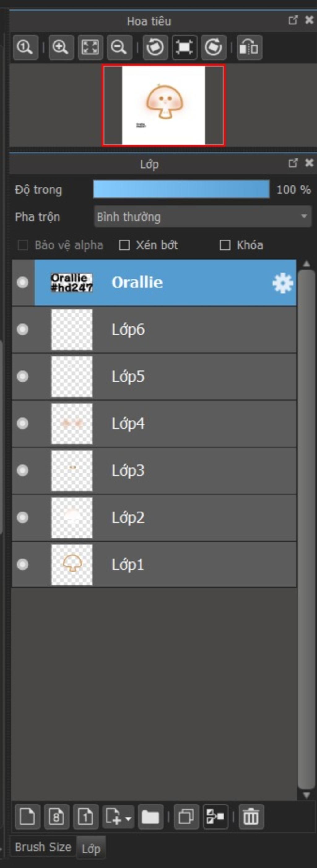
Task: Open Orallie layer settings gear
Action: point(283,283)
